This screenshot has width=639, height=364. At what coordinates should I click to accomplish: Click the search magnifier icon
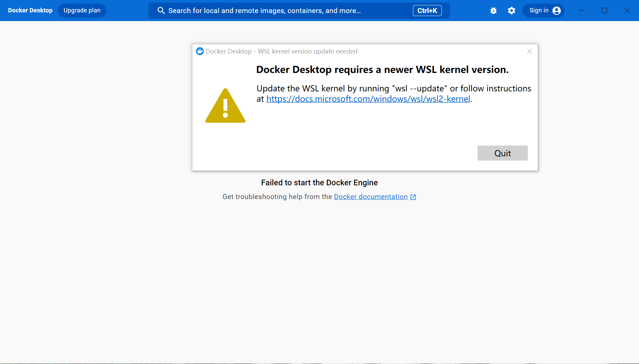pyautogui.click(x=161, y=11)
